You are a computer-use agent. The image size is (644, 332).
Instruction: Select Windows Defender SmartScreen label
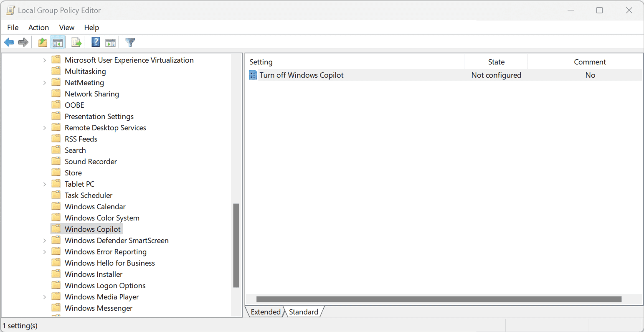pos(117,241)
